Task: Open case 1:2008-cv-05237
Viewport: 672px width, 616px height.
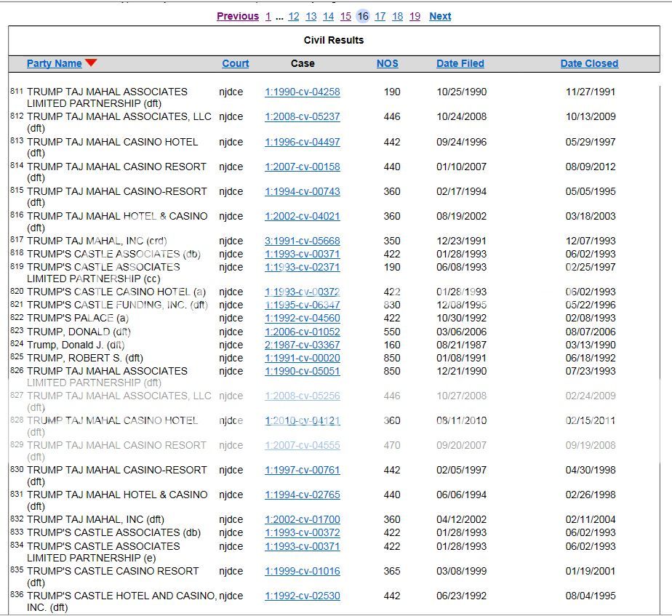Action: pos(302,116)
